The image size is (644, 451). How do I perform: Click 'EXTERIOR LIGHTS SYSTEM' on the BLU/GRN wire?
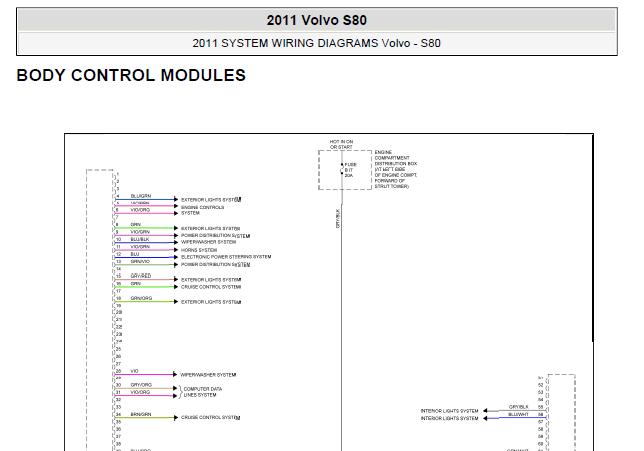click(211, 200)
